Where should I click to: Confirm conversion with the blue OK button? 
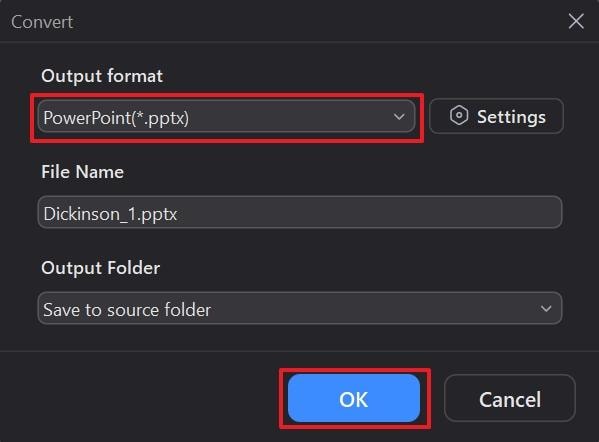[x=354, y=398]
